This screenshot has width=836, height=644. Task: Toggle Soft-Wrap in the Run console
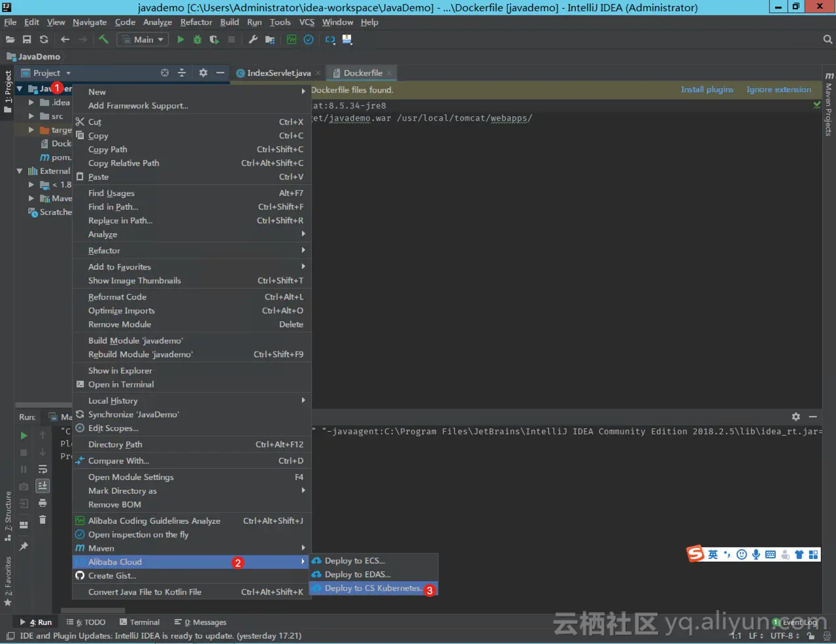point(42,470)
